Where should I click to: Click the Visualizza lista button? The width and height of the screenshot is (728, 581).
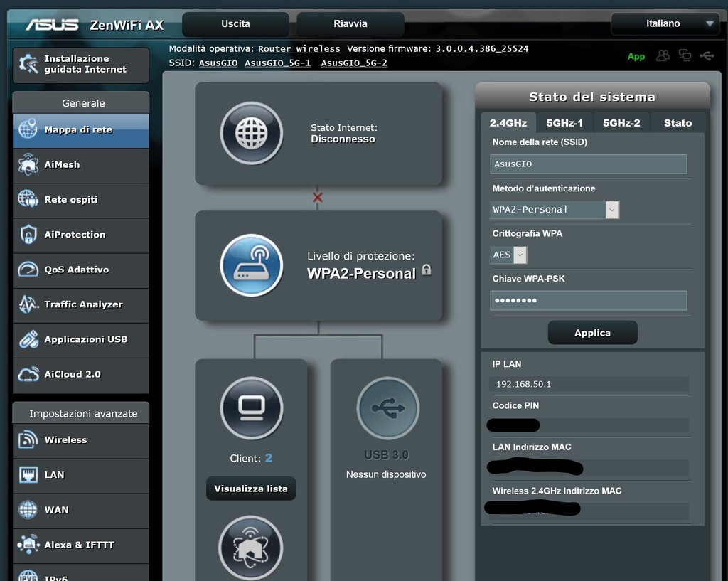coord(251,489)
